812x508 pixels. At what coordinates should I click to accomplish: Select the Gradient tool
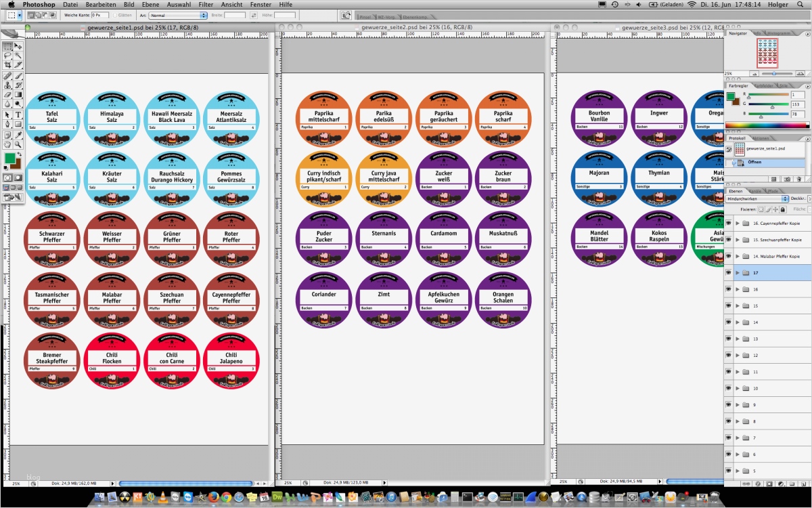tap(18, 95)
